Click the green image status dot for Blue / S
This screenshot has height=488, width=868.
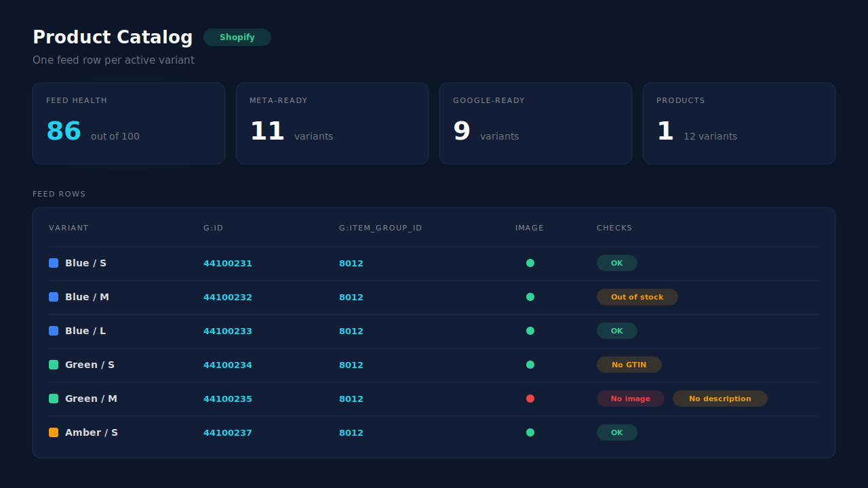(530, 263)
